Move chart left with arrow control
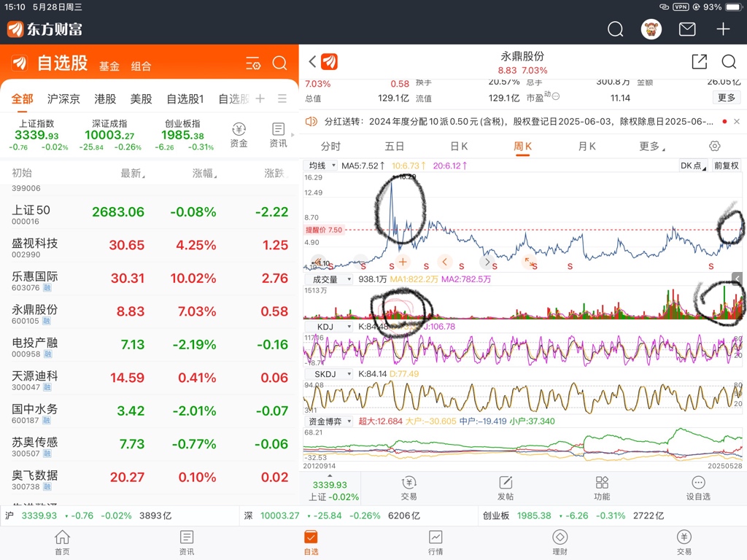The height and width of the screenshot is (560, 747). coord(444,262)
